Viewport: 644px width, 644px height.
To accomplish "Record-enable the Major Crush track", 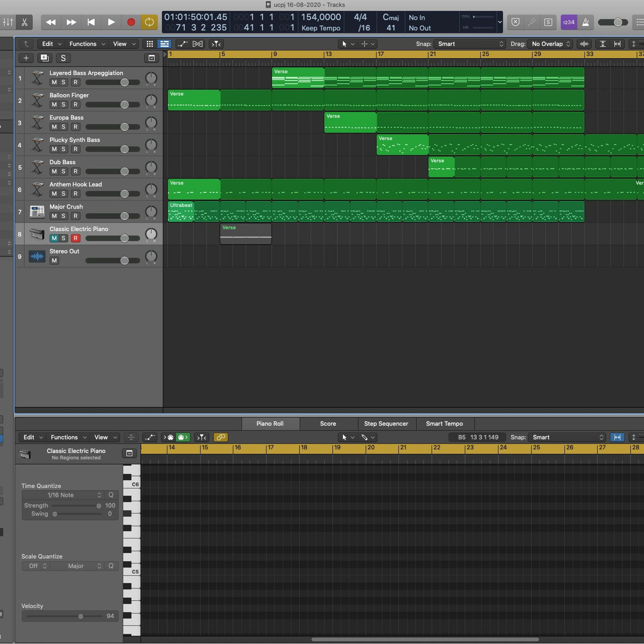I will click(76, 216).
